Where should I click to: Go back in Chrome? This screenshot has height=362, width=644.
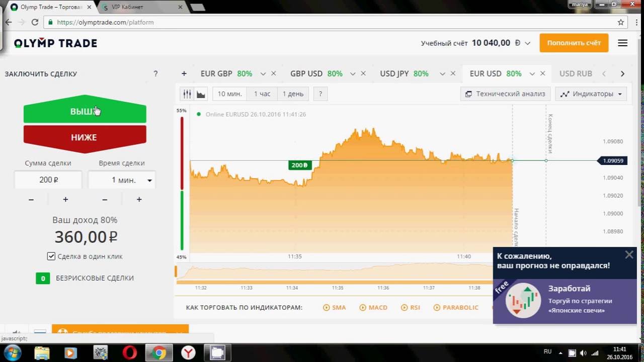click(8, 22)
